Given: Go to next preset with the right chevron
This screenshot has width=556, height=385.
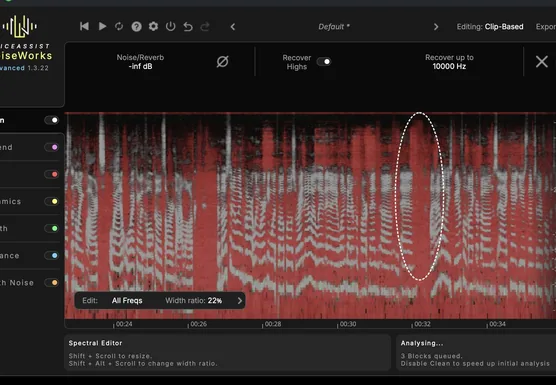Looking at the screenshot, I should pos(436,27).
